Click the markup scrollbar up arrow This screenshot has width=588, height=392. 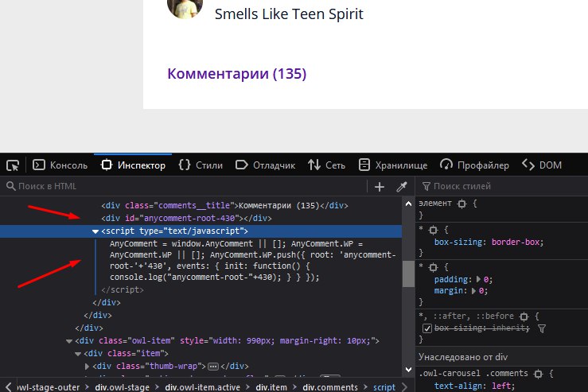(408, 204)
